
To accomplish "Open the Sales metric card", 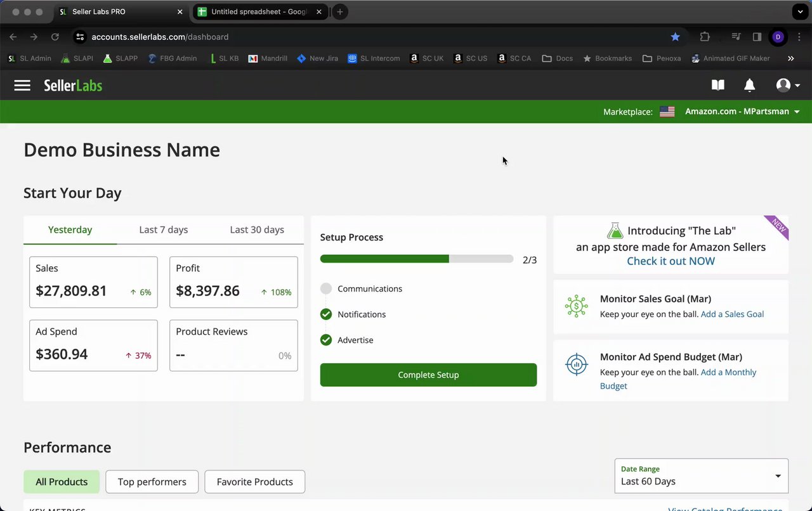I will [93, 282].
